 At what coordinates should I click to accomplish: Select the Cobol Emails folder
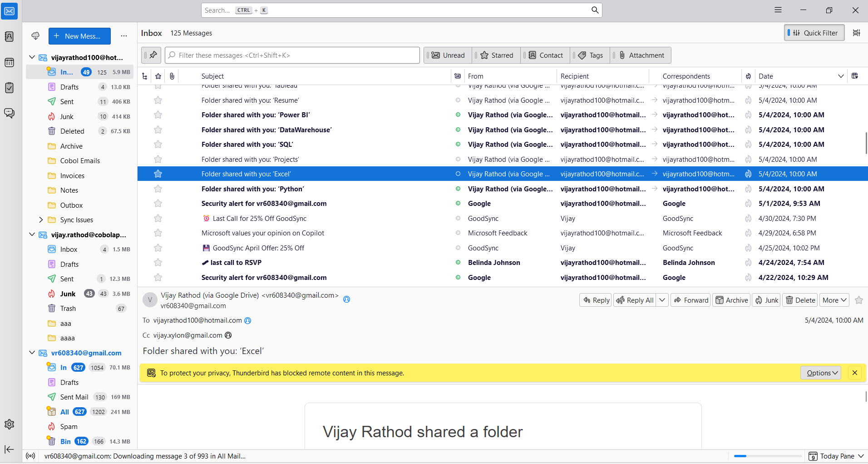click(x=80, y=161)
